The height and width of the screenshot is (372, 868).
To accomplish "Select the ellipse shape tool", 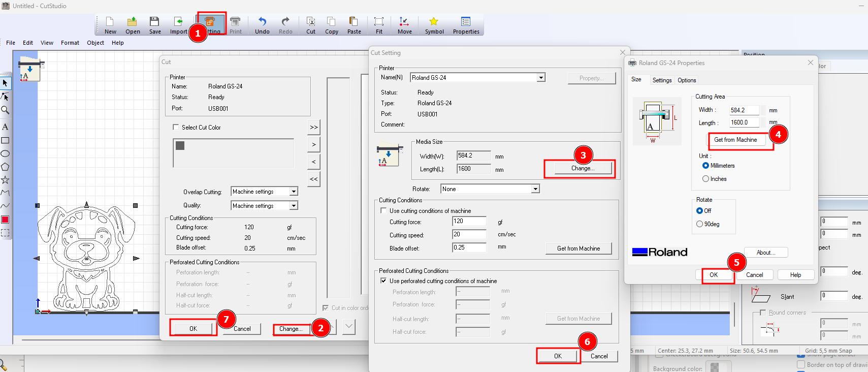I will click(x=5, y=153).
